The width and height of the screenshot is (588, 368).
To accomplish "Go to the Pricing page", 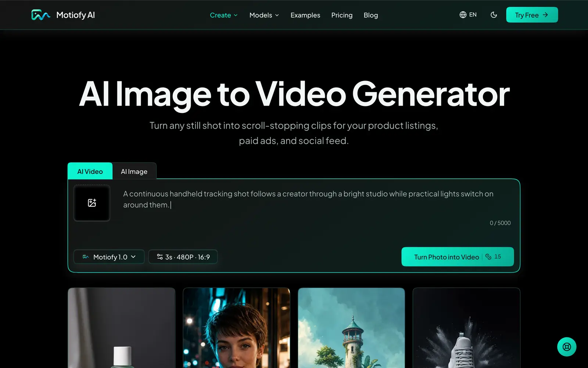I will (x=342, y=15).
